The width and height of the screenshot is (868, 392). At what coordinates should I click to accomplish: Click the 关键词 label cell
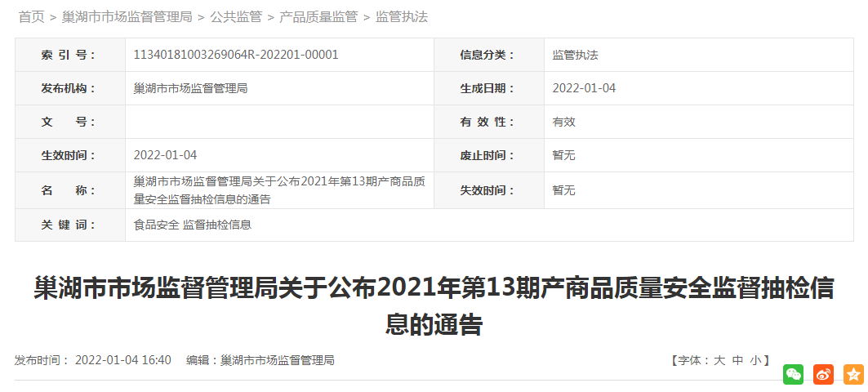tap(70, 225)
